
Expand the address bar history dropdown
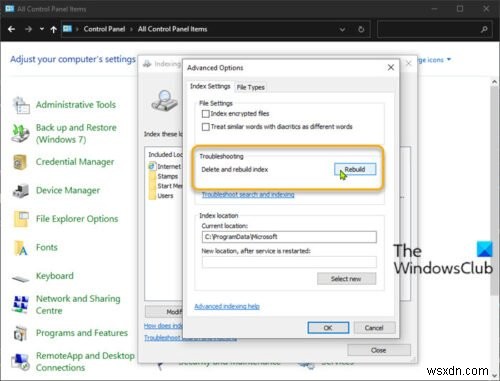[342, 29]
